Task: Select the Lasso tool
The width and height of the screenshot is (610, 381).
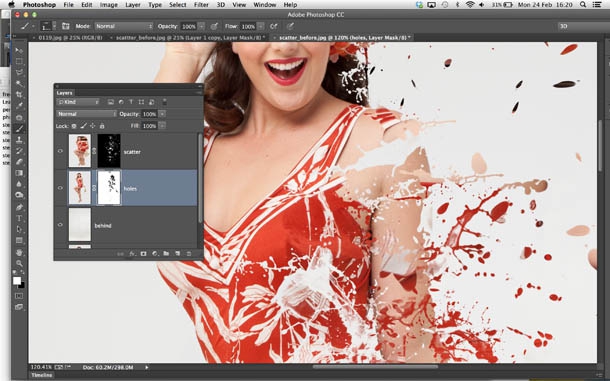Action: point(19,72)
